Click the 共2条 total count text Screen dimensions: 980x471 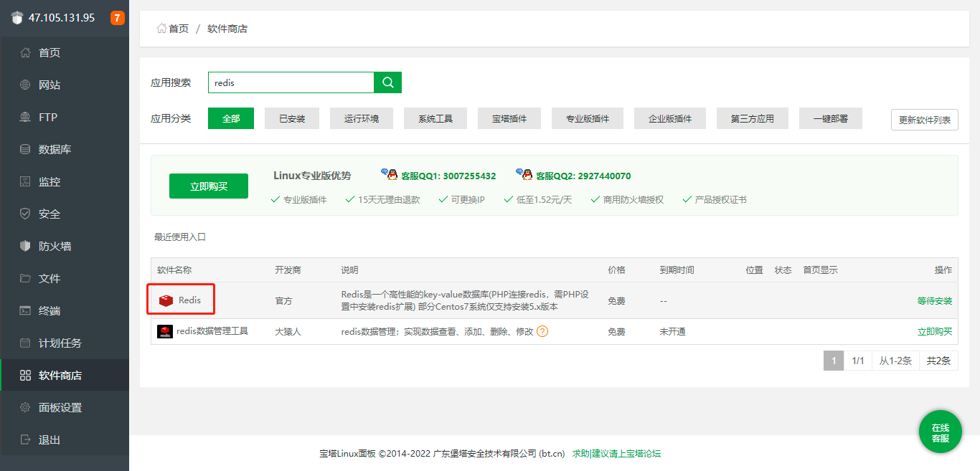tap(938, 361)
